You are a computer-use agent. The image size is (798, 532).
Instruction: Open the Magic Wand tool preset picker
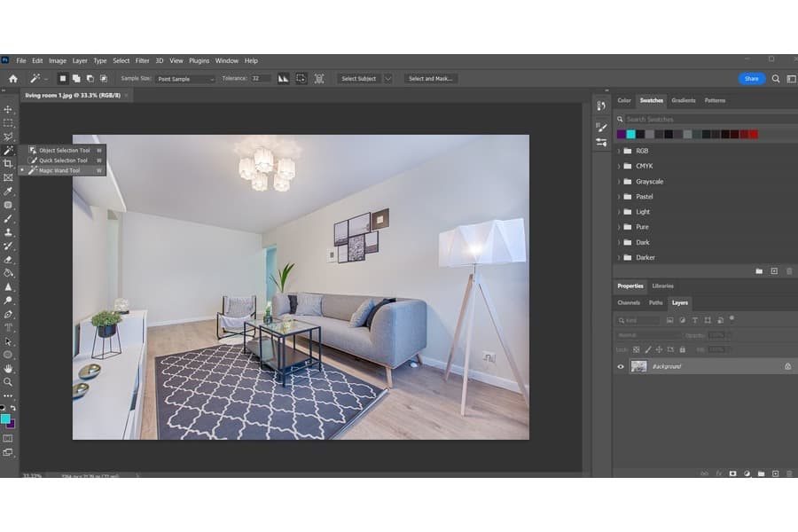38,78
